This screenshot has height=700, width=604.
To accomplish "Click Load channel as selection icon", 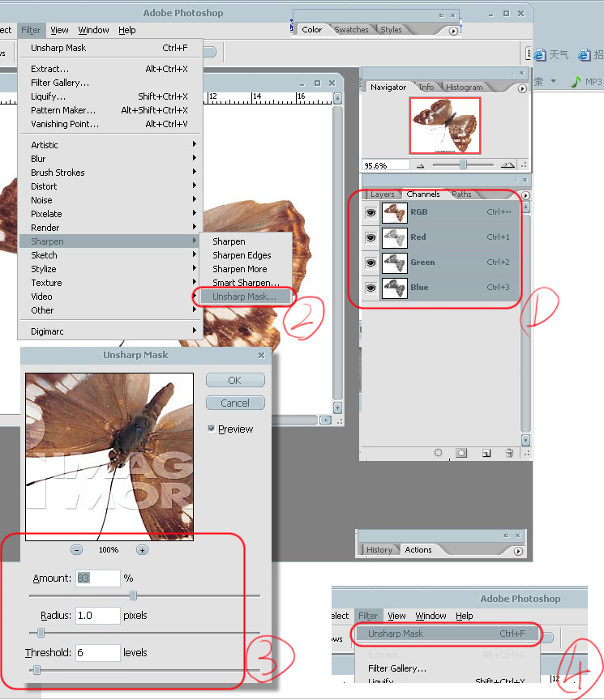I will pos(439,453).
